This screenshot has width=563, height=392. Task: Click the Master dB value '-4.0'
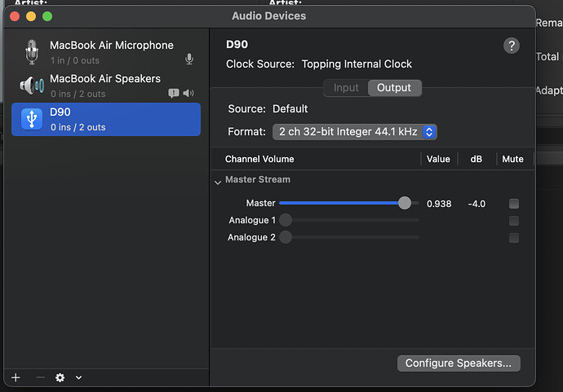477,204
